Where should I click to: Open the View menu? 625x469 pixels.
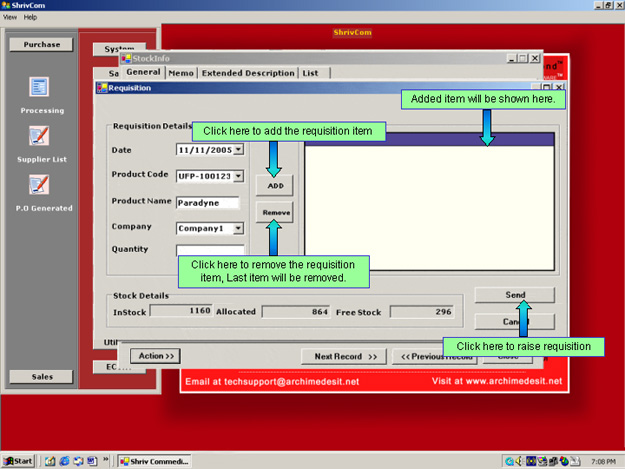coord(10,17)
